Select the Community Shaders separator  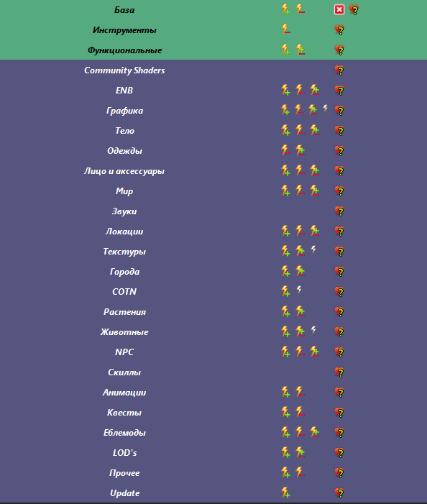(x=213, y=70)
